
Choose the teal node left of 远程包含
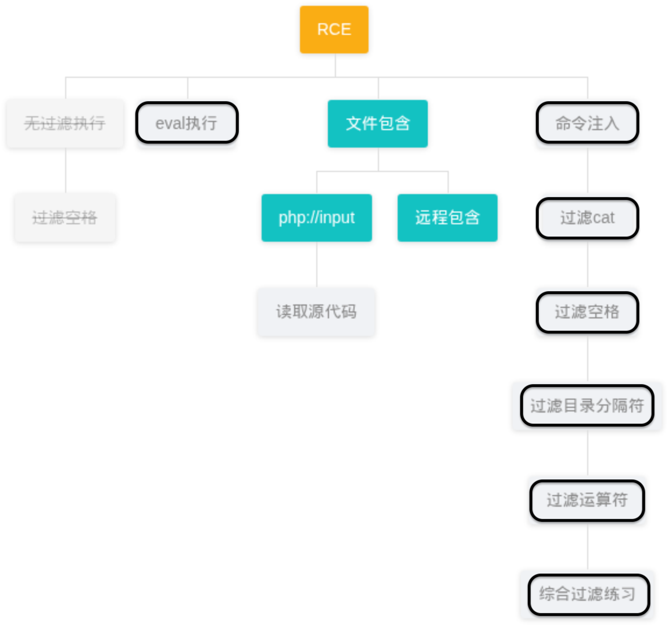pyautogui.click(x=316, y=218)
